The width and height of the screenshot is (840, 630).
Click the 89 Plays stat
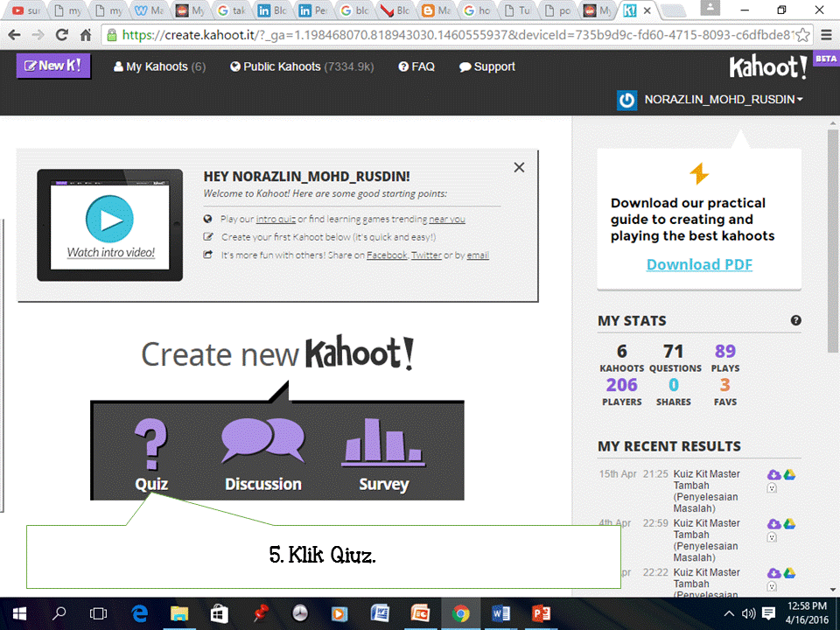(x=724, y=358)
